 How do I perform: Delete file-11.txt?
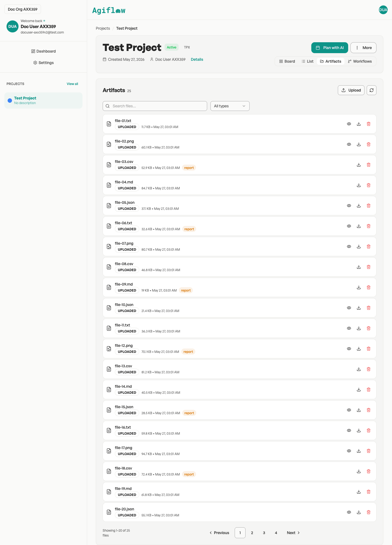pos(369,328)
